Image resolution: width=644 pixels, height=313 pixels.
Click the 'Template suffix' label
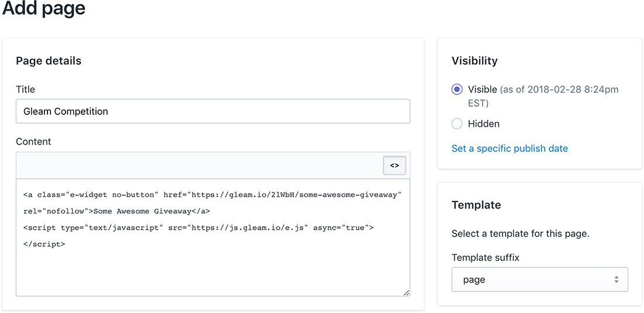(x=485, y=257)
